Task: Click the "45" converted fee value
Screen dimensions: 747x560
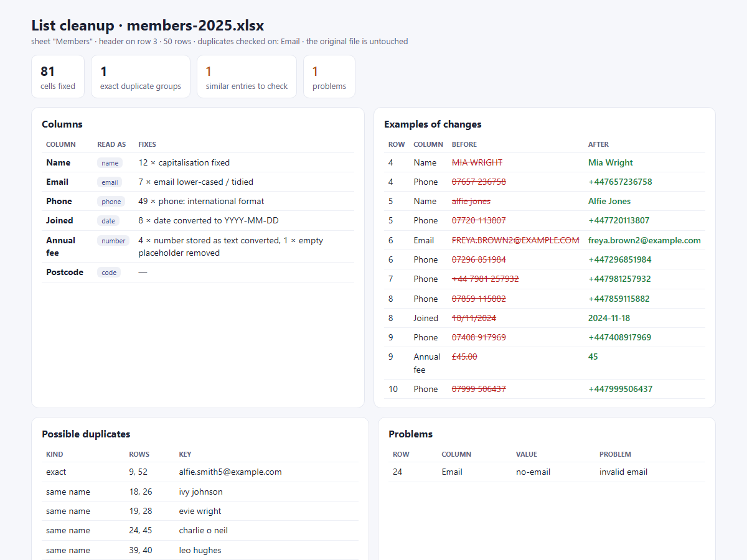Action: pos(593,357)
